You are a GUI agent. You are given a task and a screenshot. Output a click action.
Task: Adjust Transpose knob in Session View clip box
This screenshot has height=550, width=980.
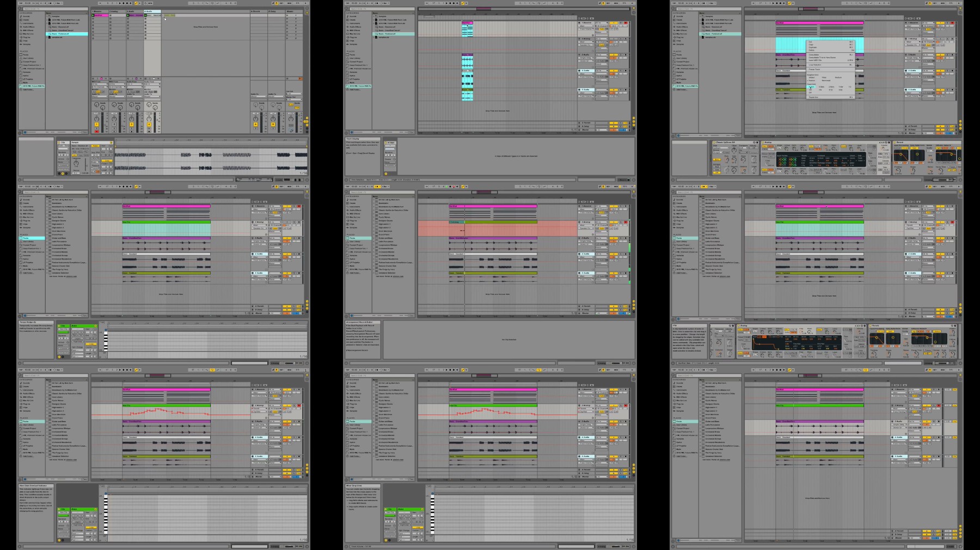pyautogui.click(x=76, y=163)
